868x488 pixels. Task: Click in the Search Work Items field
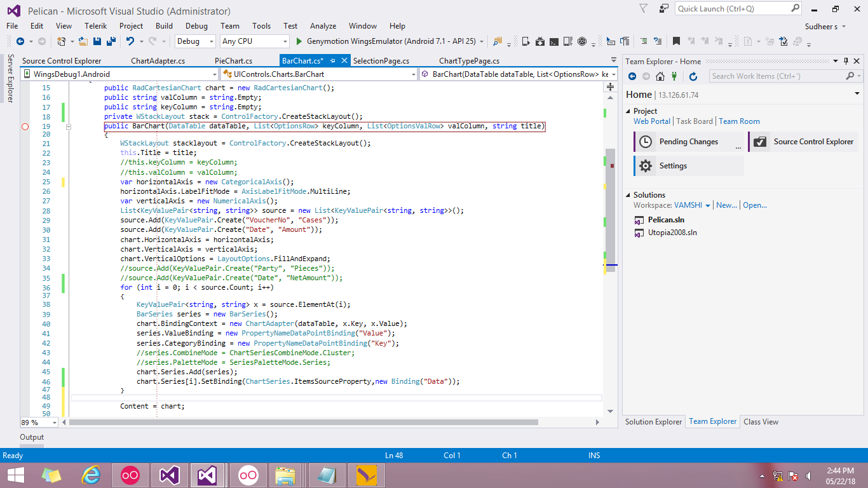pyautogui.click(x=775, y=76)
